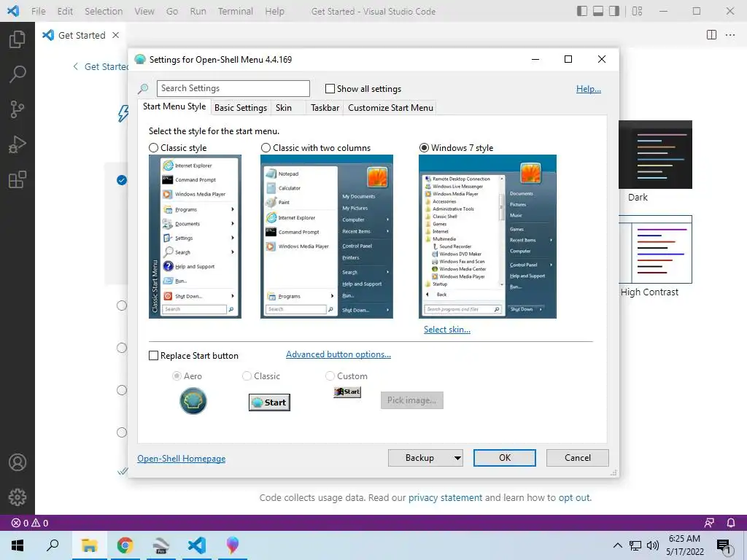
Task: Open the Explorer view in VS Code
Action: click(18, 39)
